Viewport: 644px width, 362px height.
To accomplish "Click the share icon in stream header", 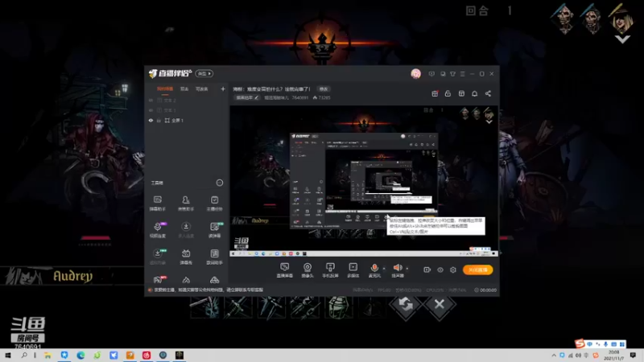I will 488,93.
